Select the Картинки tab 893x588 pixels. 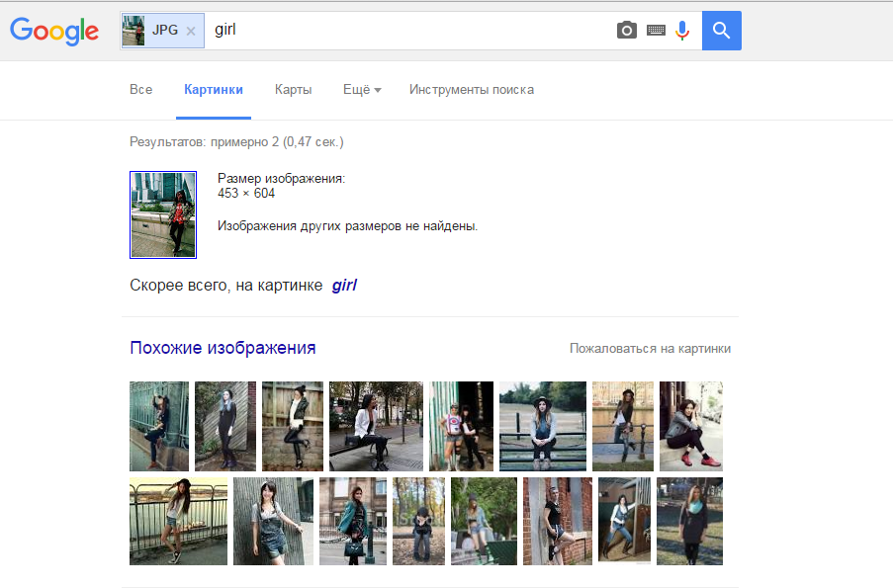tap(214, 89)
